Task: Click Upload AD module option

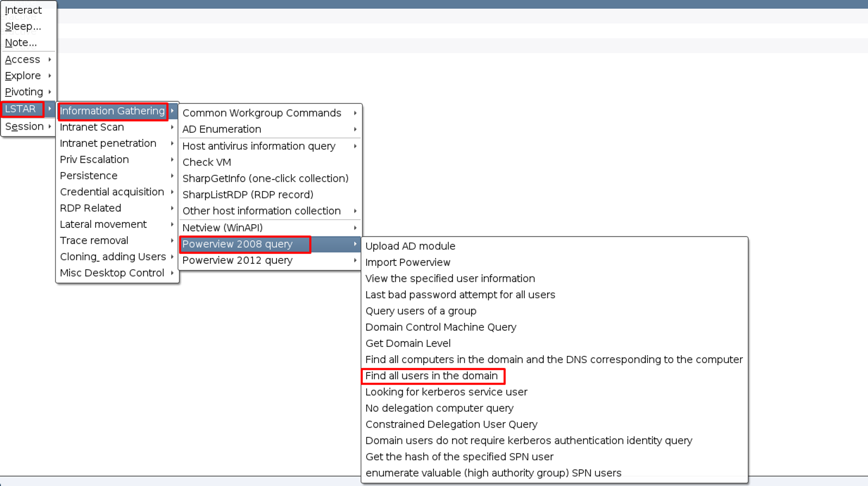Action: [411, 246]
